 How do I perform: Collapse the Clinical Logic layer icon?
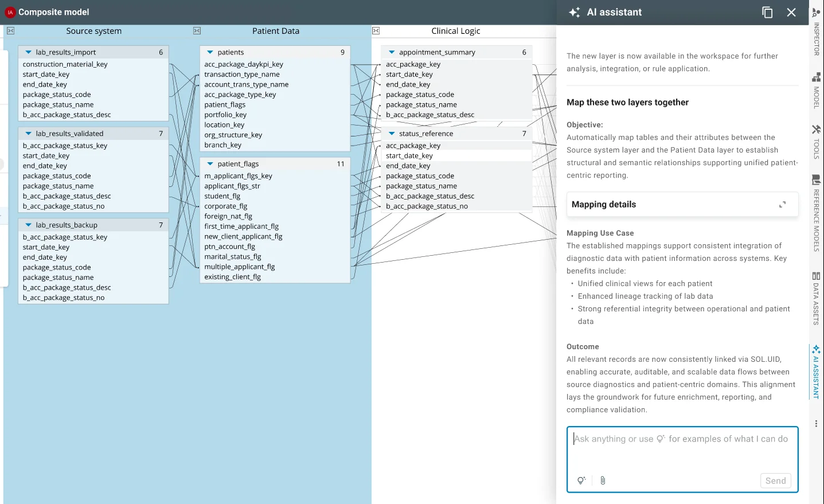coord(376,31)
